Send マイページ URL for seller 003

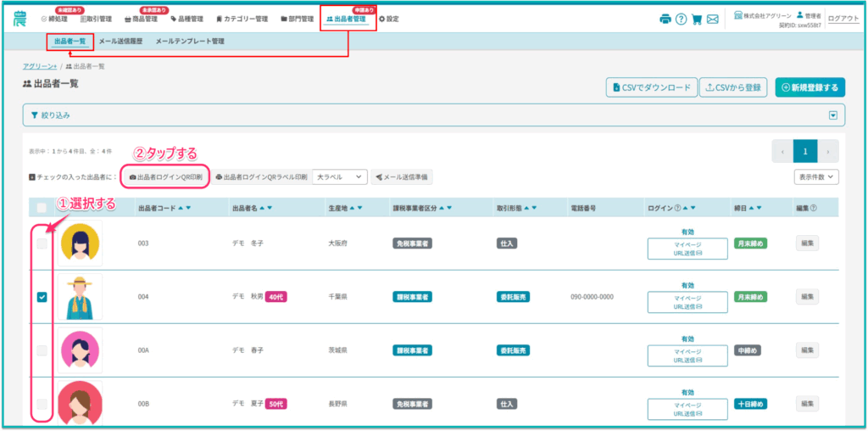pos(687,249)
